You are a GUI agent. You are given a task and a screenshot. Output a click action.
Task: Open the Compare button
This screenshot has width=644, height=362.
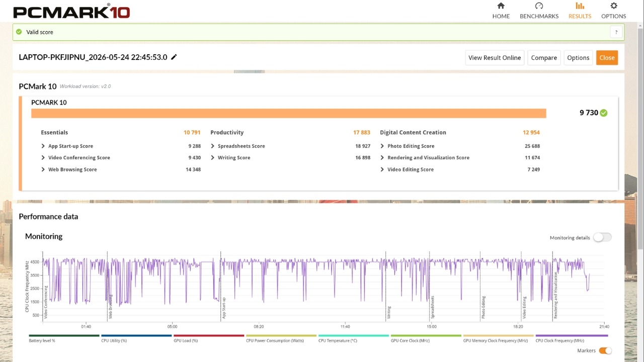pyautogui.click(x=544, y=58)
